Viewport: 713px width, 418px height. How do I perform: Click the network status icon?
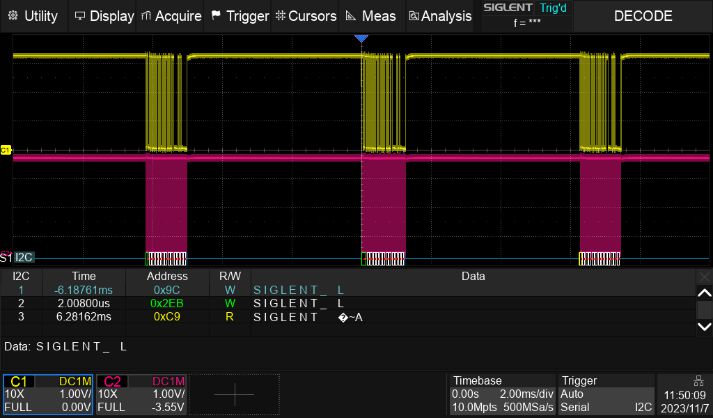coord(699,381)
